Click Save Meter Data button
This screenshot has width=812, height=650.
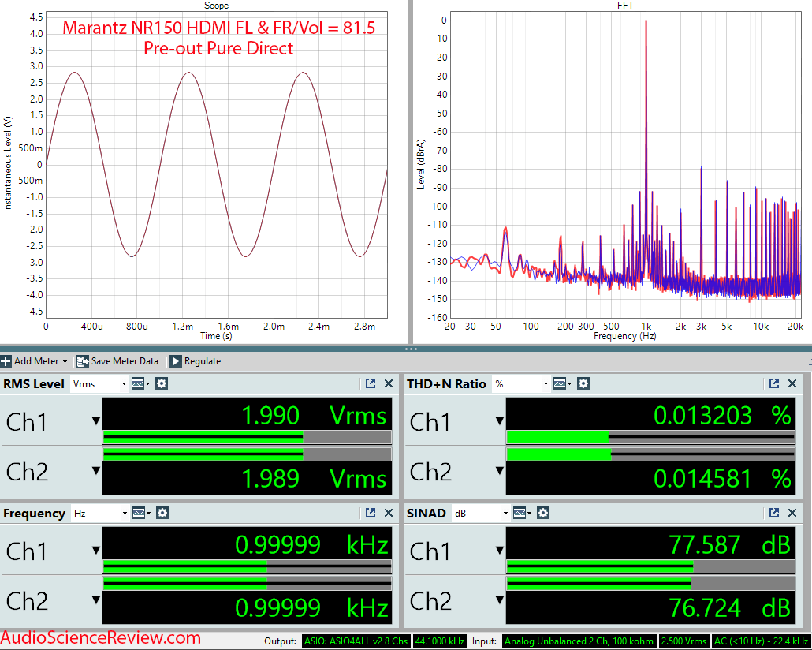[117, 361]
